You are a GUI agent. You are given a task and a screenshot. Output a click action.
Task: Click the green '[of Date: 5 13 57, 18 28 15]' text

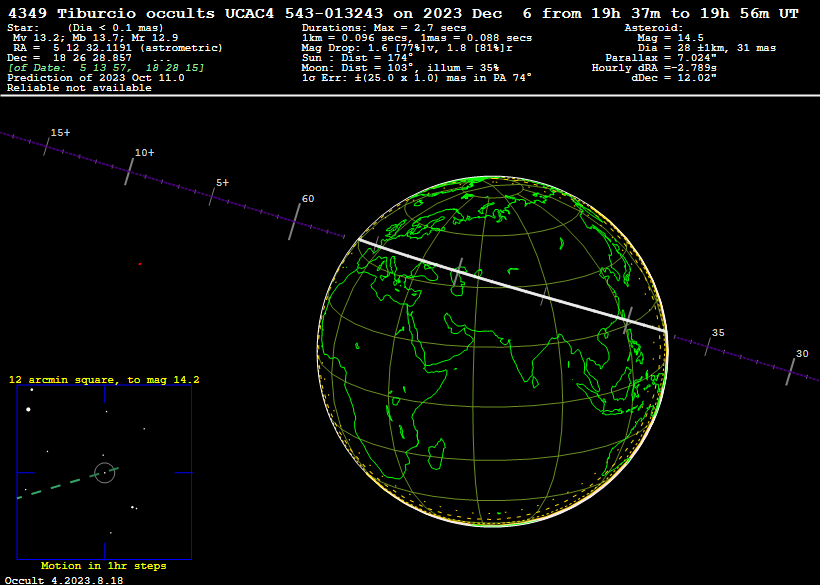click(106, 68)
